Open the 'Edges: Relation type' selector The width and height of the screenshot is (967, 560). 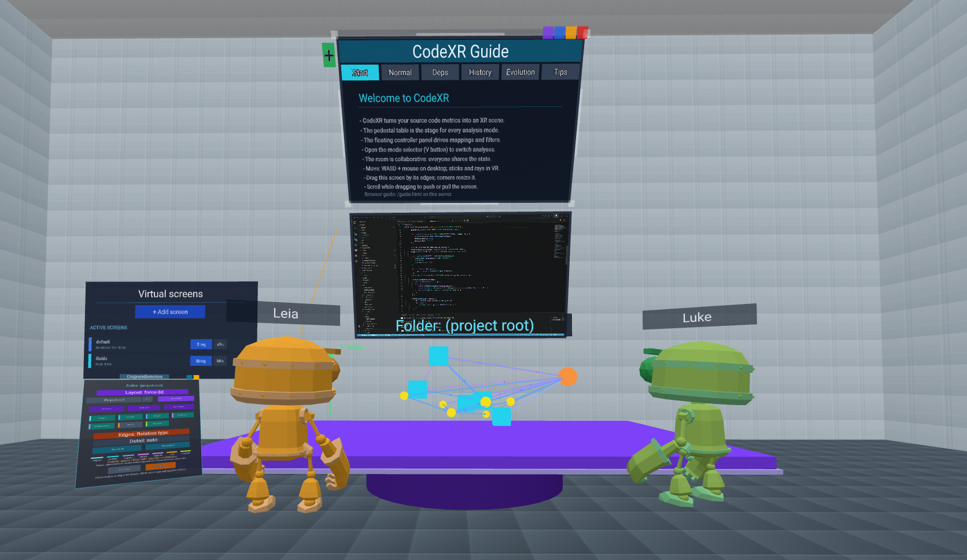[x=142, y=433]
